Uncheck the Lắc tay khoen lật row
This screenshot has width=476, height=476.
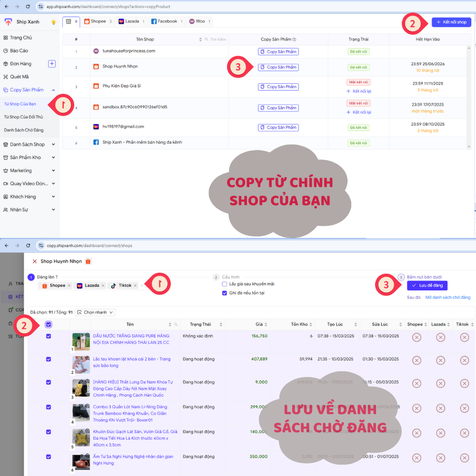pyautogui.click(x=49, y=359)
